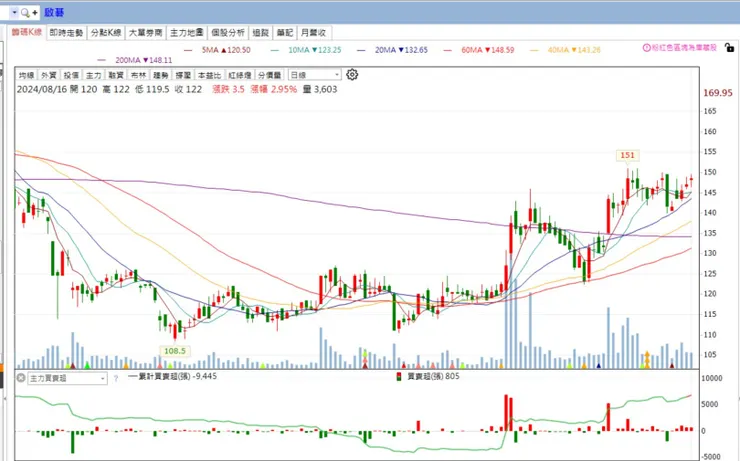
Task: Click the 2024/08/16 date text
Action: point(42,89)
